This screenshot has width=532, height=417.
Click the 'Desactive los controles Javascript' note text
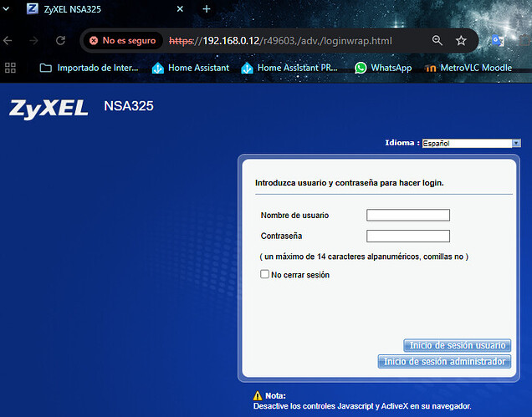click(x=362, y=406)
